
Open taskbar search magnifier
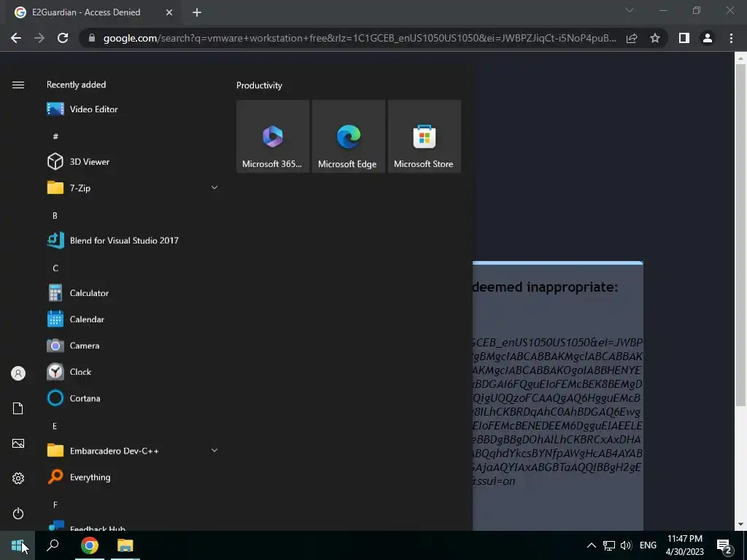tap(53, 545)
